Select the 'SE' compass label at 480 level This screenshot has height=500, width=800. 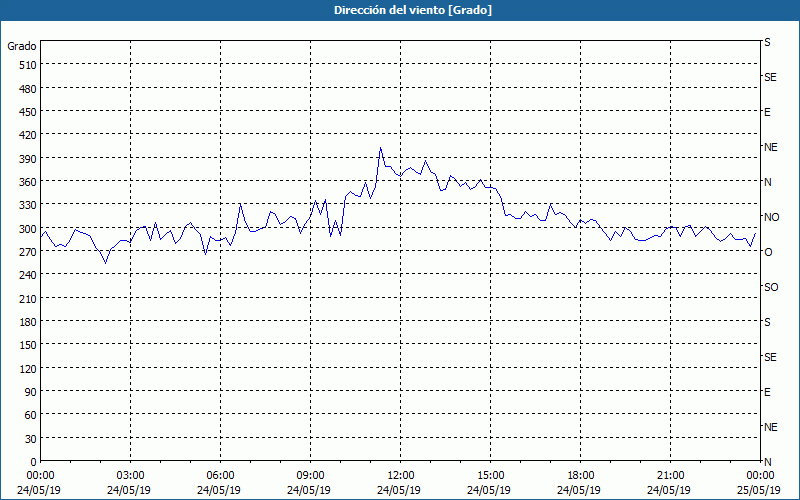[x=770, y=78]
